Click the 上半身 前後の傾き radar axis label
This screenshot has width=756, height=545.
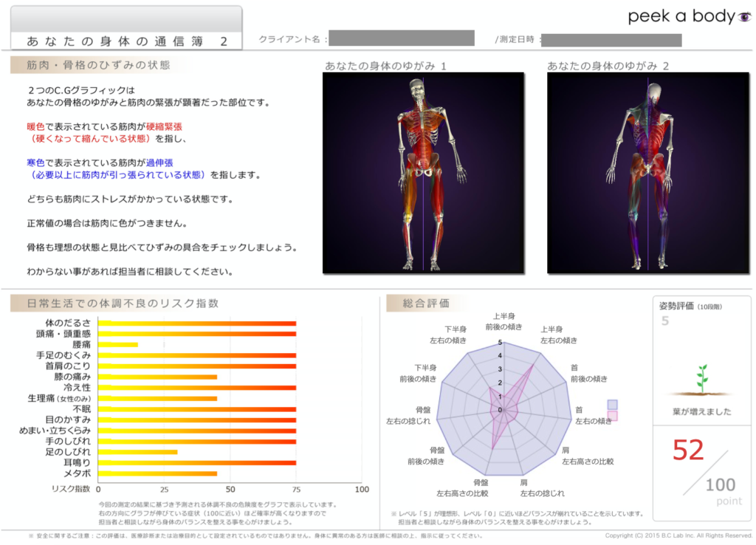pos(504,321)
